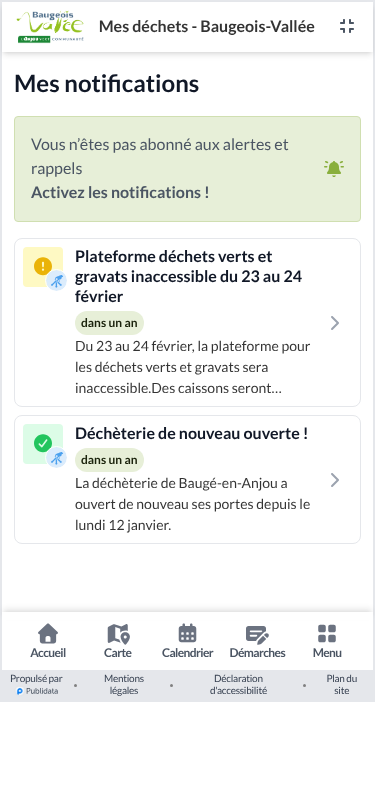This screenshot has width=375, height=812.
Task: Open the Déchèterie de nouveau ouverte title
Action: 192,433
